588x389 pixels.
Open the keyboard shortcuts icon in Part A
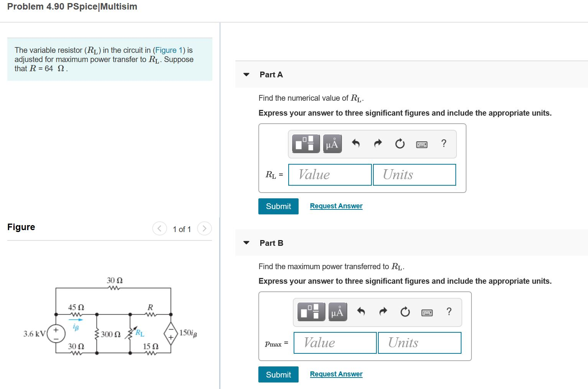click(x=422, y=144)
